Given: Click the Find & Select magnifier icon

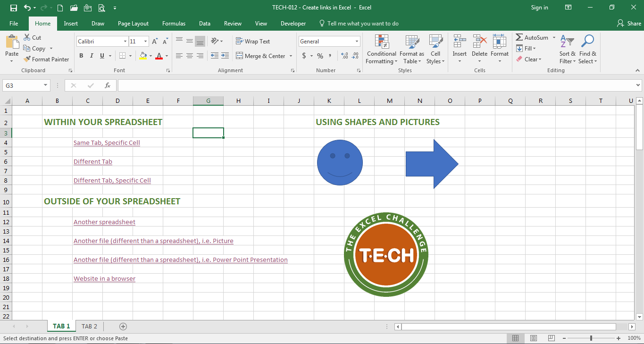Looking at the screenshot, I should (587, 42).
